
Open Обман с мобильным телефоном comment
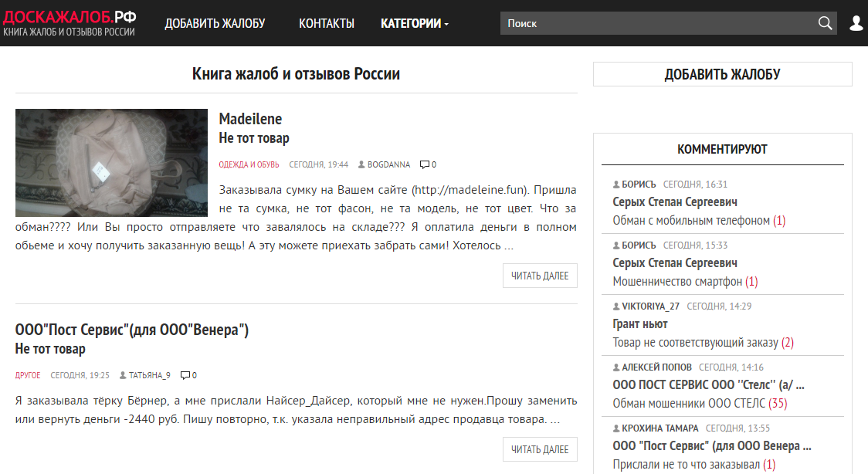coord(691,221)
